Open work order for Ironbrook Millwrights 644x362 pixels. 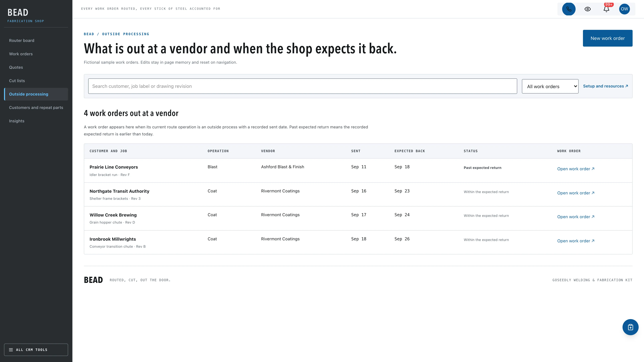576,241
